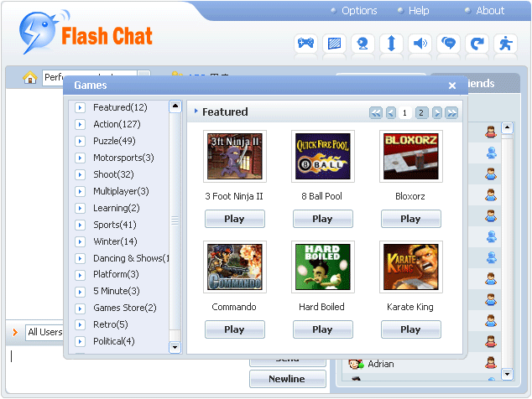The width and height of the screenshot is (532, 399).
Task: Click the Newline button
Action: (x=287, y=379)
